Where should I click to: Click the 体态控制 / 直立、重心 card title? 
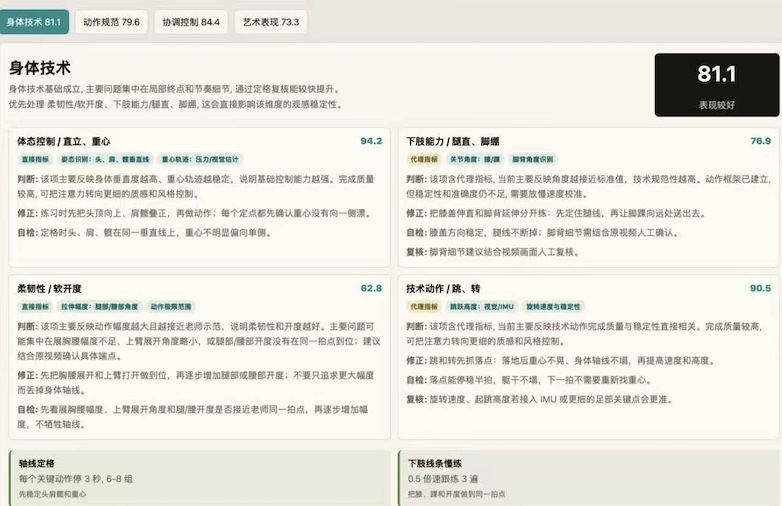64,142
